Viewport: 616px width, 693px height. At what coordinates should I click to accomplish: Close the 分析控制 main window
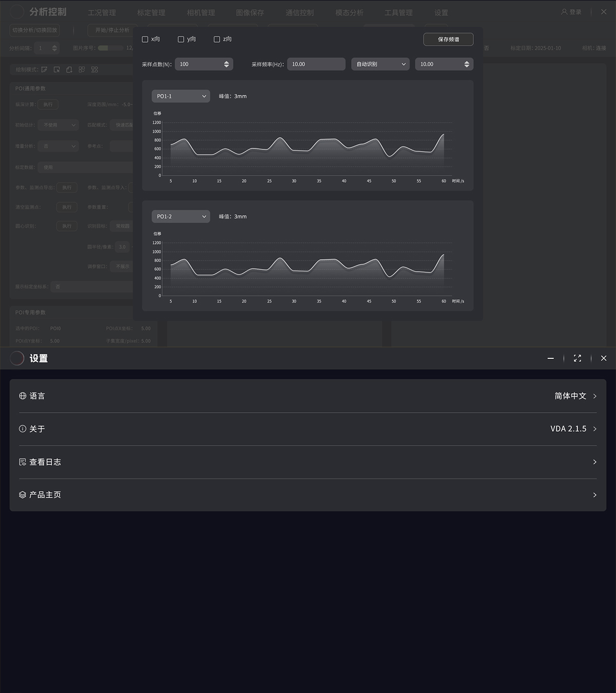pyautogui.click(x=604, y=12)
